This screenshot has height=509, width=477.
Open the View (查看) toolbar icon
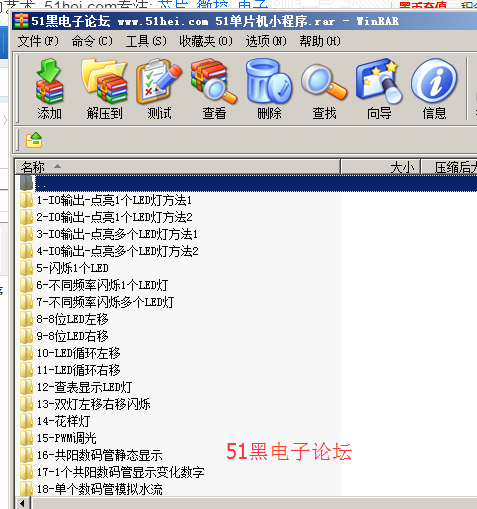pos(214,89)
